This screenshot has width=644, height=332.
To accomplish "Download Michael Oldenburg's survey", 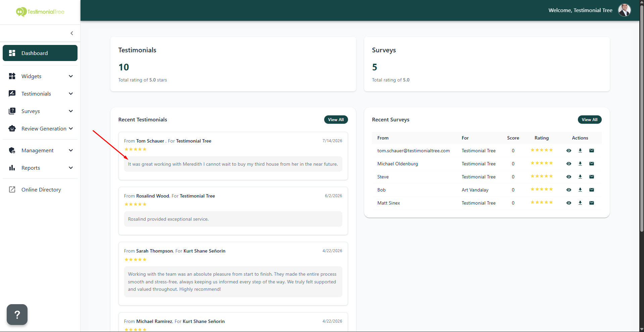I will (580, 164).
